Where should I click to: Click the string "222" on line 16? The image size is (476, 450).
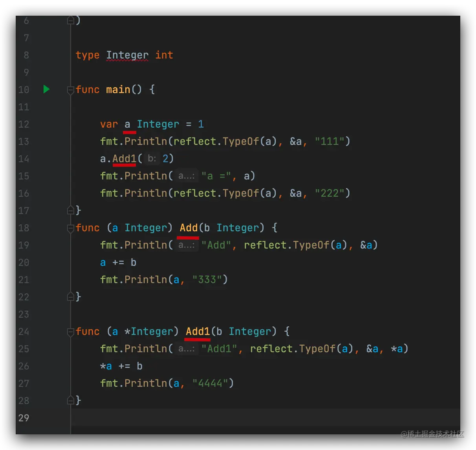[329, 193]
